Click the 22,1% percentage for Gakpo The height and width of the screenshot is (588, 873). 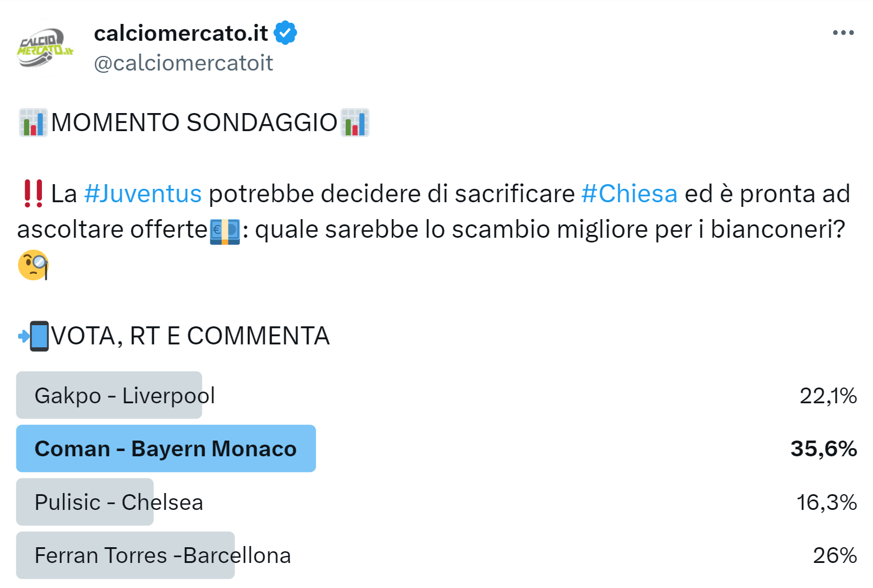[x=828, y=395]
